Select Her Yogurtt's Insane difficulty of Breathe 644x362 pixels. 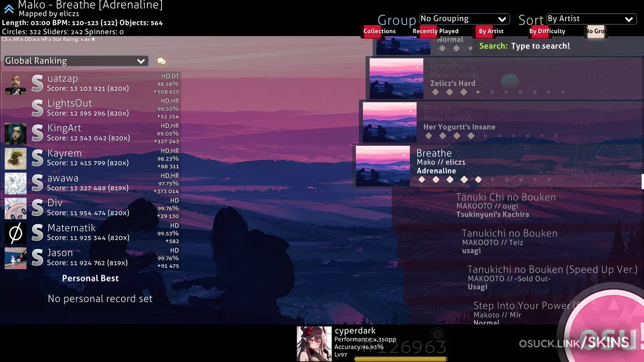501,122
